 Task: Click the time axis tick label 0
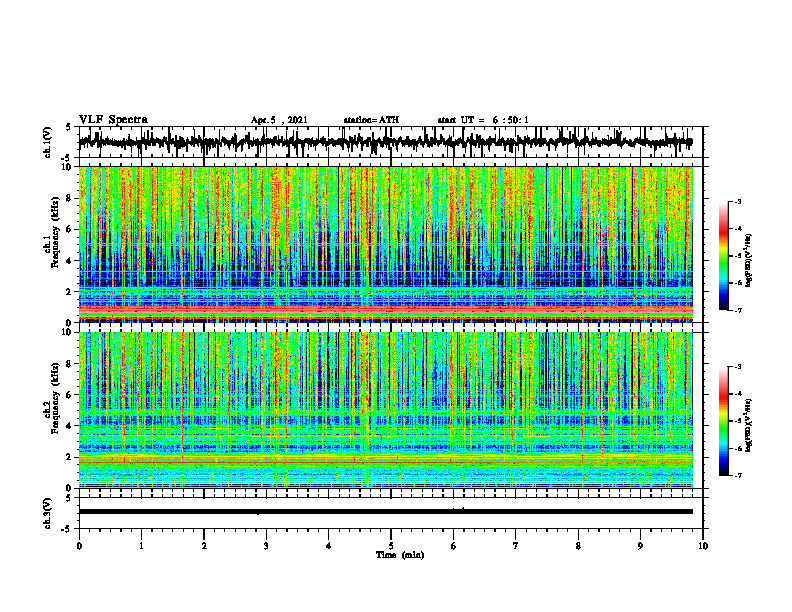pos(79,546)
